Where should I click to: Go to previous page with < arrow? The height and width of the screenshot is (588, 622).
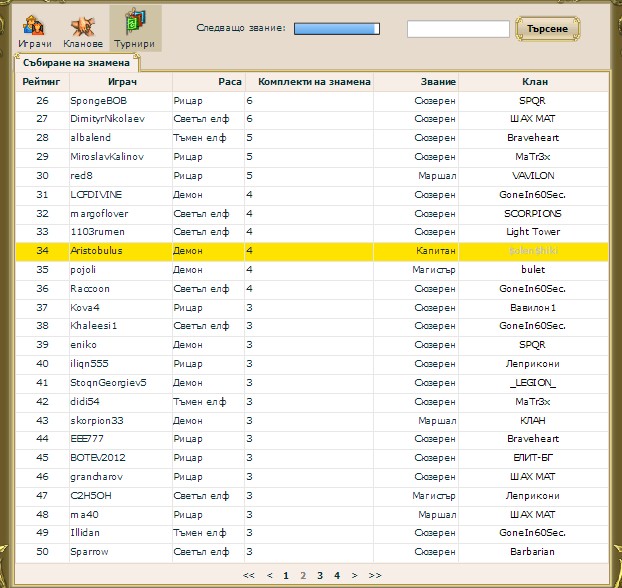[269, 576]
